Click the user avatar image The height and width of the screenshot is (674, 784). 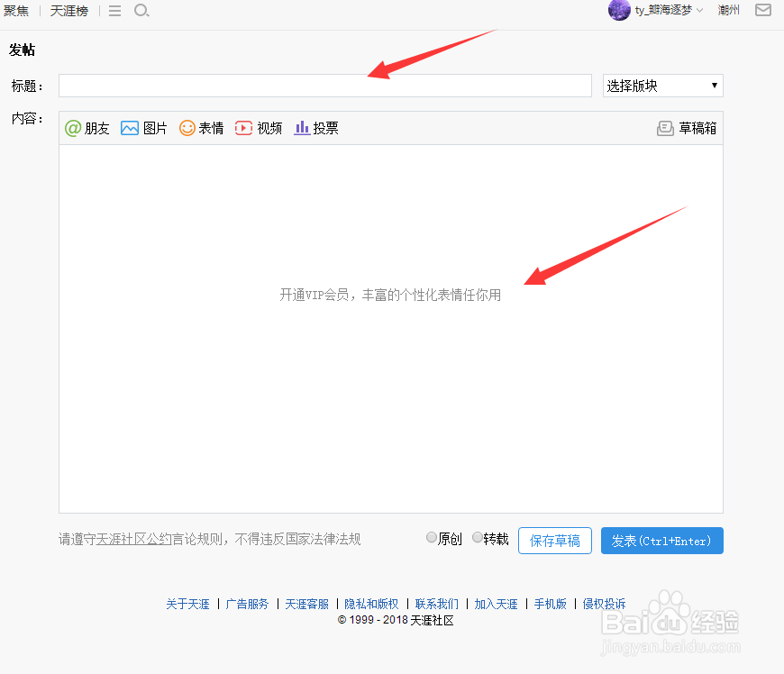tap(619, 10)
